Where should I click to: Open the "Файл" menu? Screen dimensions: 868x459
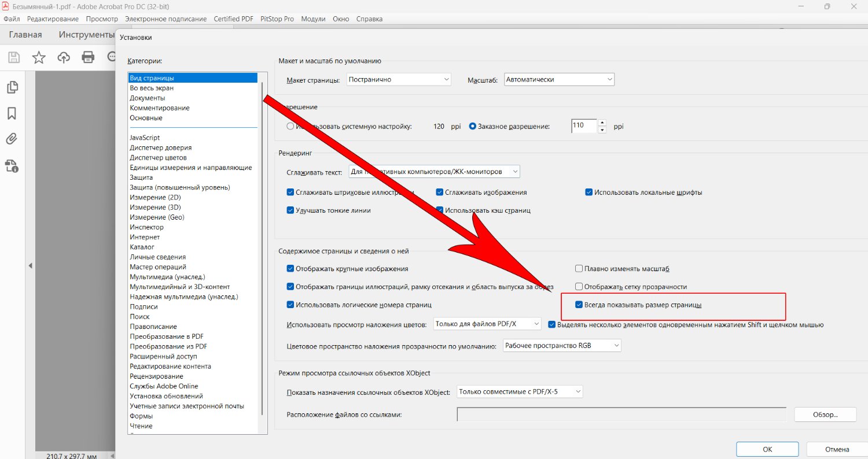click(12, 19)
